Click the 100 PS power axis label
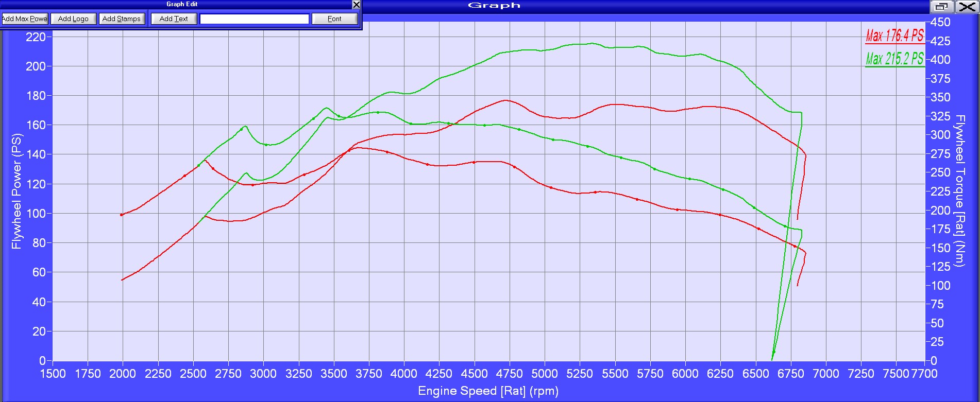 coord(36,214)
